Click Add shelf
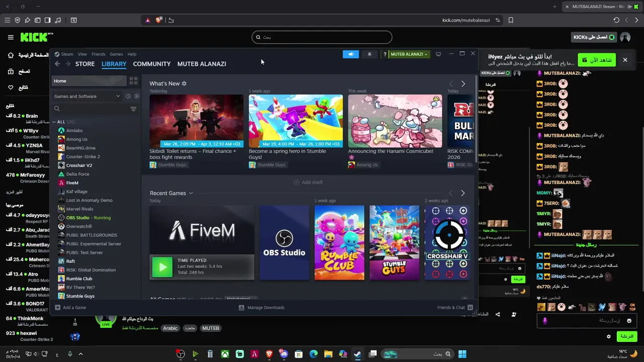Viewport: 644px width, 362px height. (308, 182)
